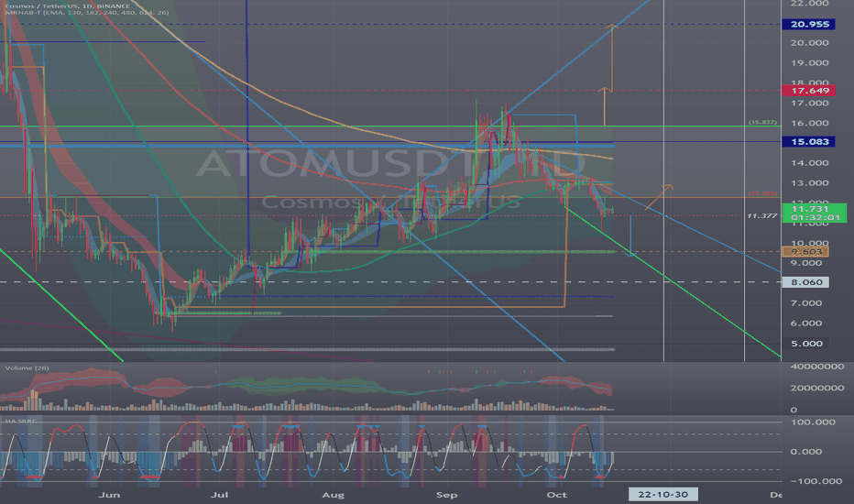Screen dimensions: 854x504
Task: Select the orange 9.603 price label
Action: click(x=805, y=252)
